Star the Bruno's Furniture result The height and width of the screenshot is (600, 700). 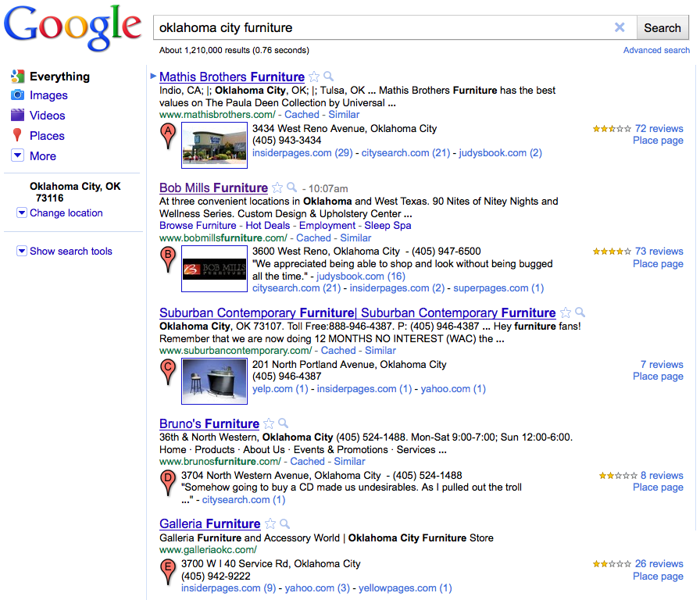click(x=269, y=423)
